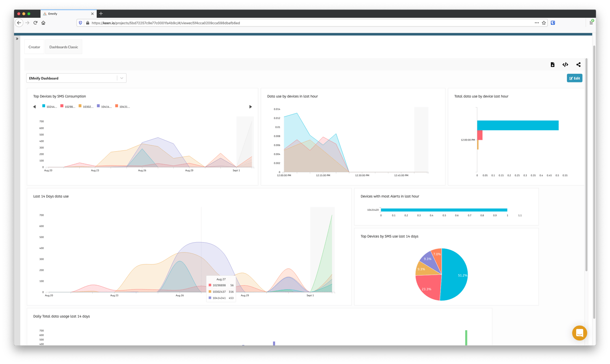
Task: Open the Intercom chat bubble
Action: click(579, 333)
